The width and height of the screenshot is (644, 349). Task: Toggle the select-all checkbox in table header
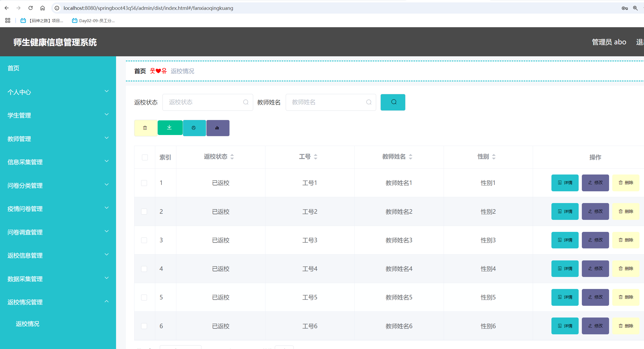tap(145, 157)
